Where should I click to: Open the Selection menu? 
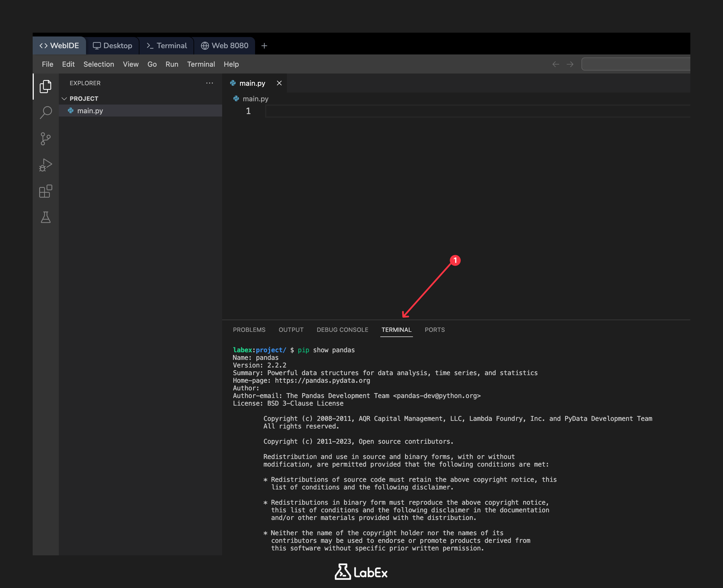pyautogui.click(x=99, y=64)
